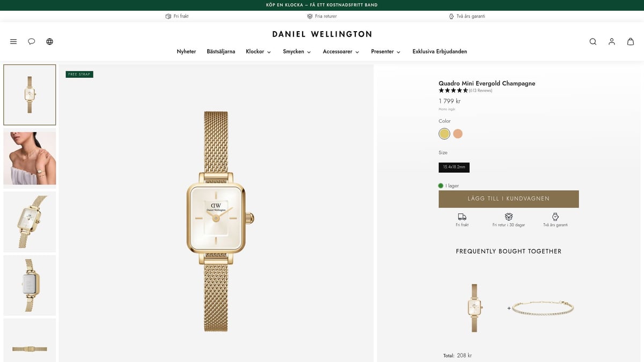Open the hamburger menu icon

point(13,41)
